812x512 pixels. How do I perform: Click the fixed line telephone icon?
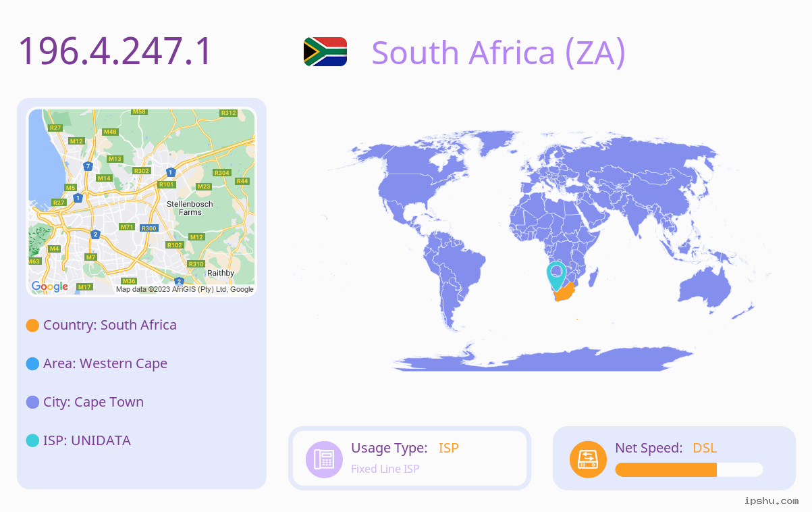point(324,459)
